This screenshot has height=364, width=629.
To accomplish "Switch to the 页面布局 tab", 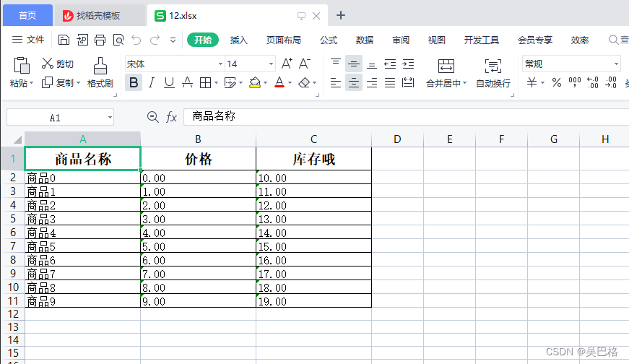I will [283, 40].
